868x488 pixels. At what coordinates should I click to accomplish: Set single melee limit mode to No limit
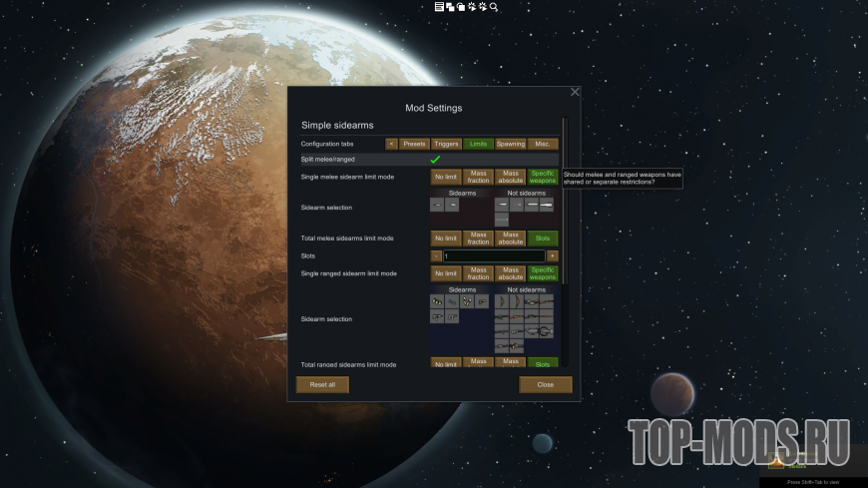pyautogui.click(x=446, y=177)
